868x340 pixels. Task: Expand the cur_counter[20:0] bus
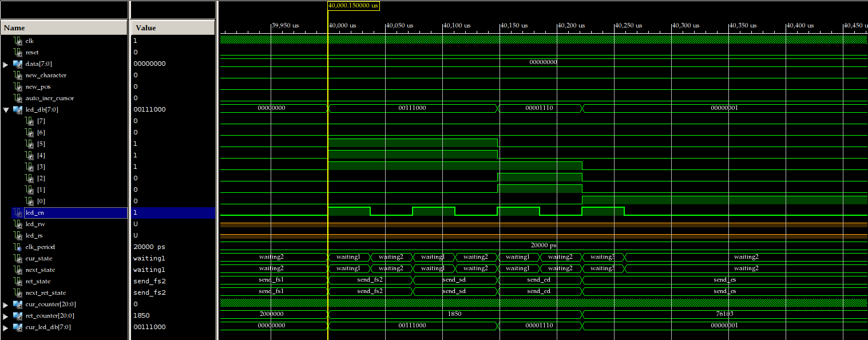[5, 305]
